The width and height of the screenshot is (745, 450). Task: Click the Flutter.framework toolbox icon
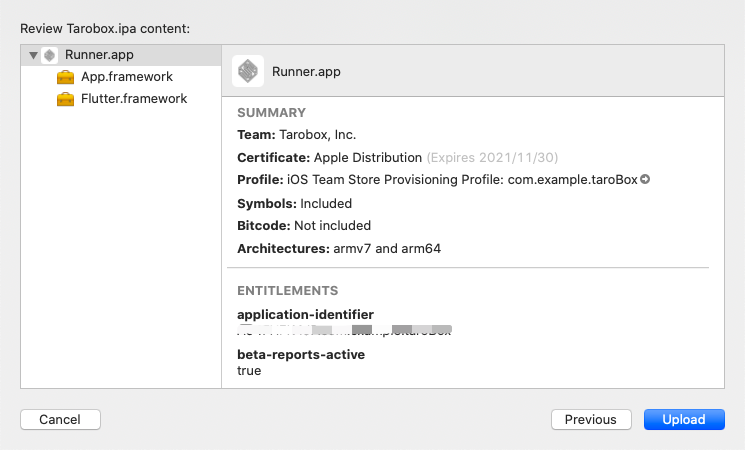point(66,99)
